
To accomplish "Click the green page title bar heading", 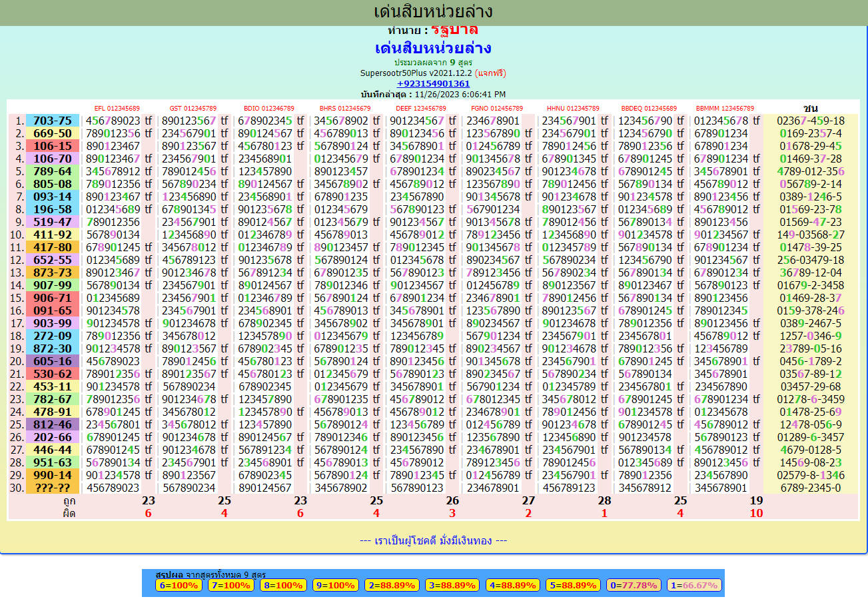I will (434, 12).
